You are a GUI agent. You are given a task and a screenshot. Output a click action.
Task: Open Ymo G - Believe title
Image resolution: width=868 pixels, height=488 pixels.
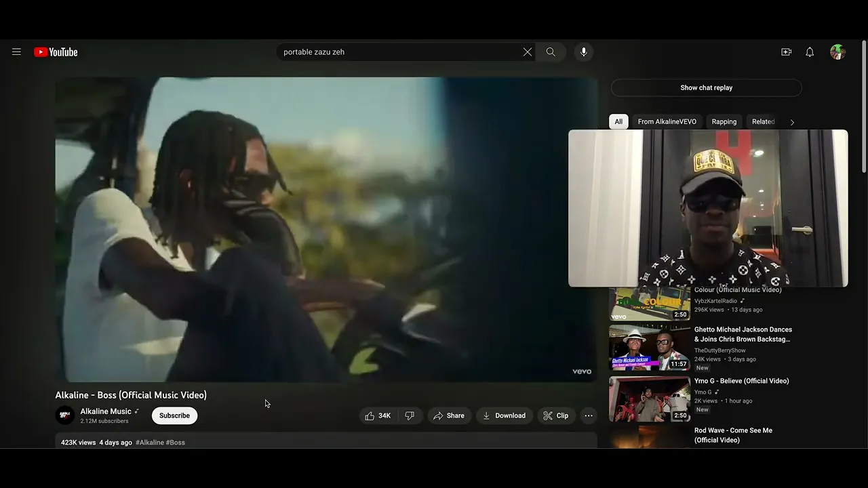click(x=741, y=381)
